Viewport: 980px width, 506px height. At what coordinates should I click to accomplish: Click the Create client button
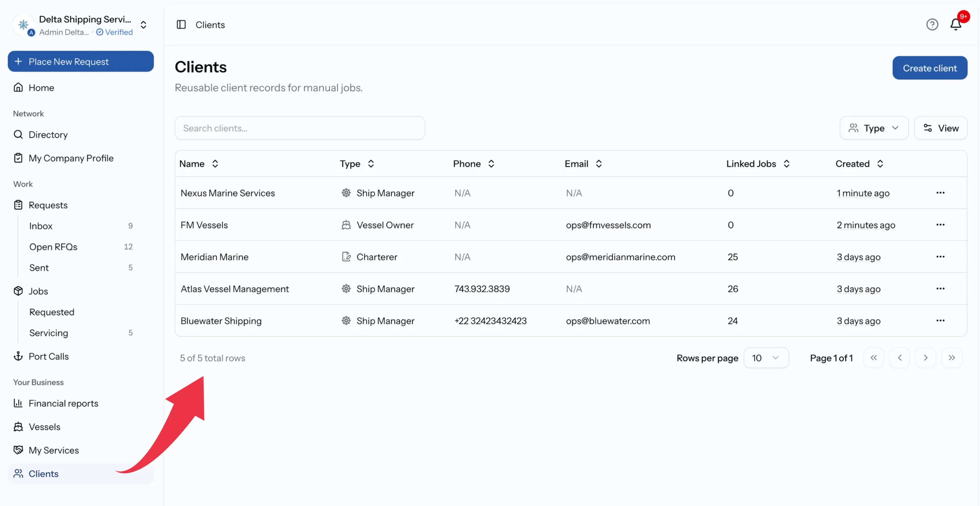tap(930, 68)
